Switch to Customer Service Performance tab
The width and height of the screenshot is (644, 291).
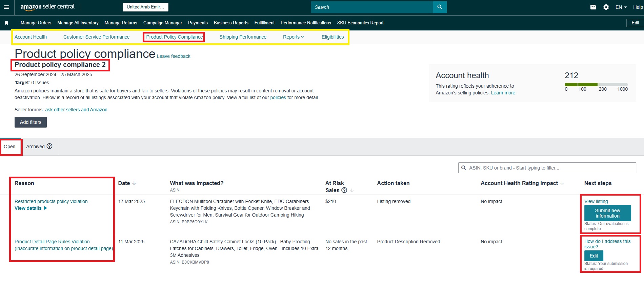96,37
